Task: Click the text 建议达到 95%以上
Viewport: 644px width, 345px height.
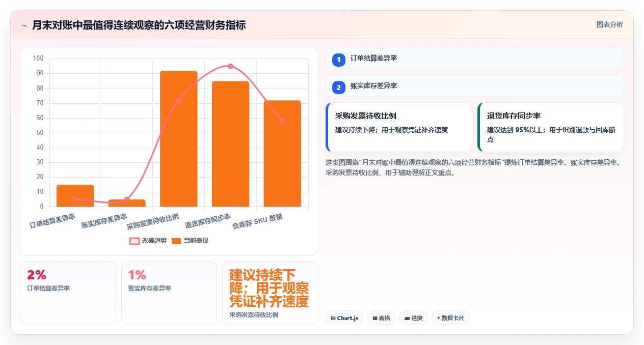Action: (x=516, y=130)
